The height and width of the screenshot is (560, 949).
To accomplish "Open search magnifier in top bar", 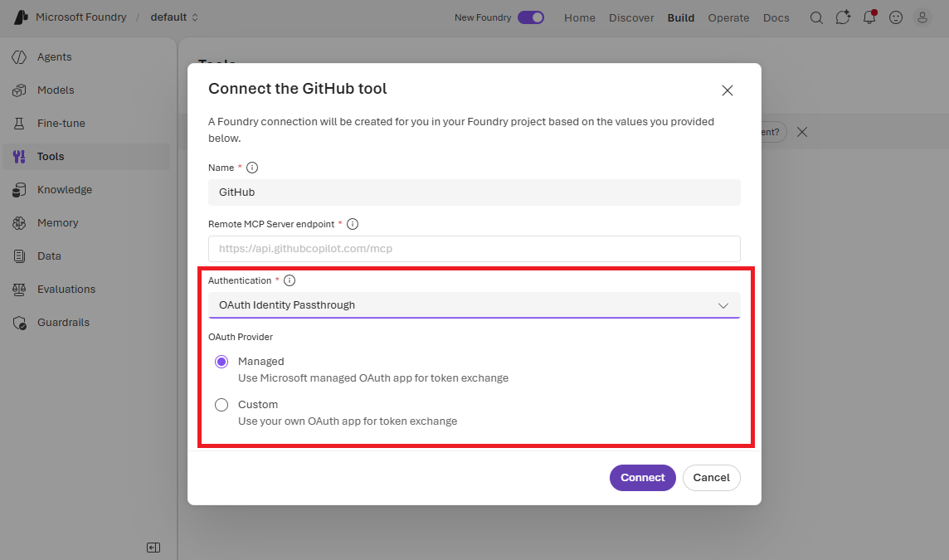I will pos(816,17).
